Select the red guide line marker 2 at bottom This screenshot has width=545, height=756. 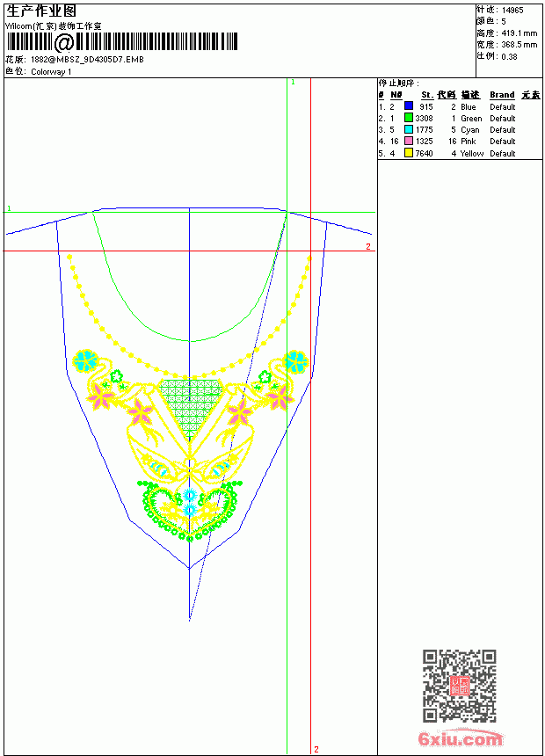tap(316, 749)
